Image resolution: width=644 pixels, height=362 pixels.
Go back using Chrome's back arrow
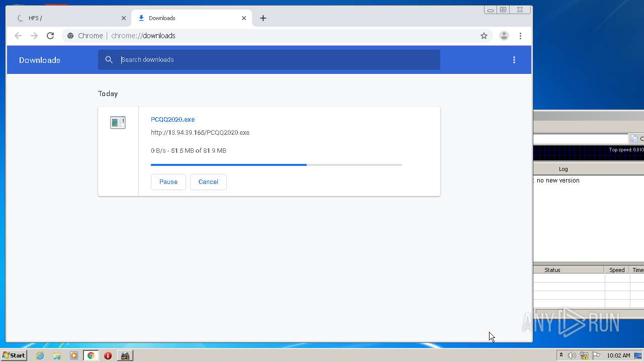[x=18, y=36]
